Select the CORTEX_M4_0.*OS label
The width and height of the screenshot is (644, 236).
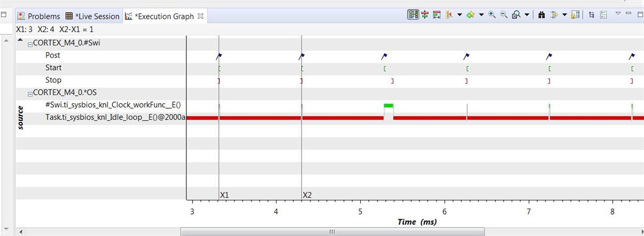coord(65,93)
